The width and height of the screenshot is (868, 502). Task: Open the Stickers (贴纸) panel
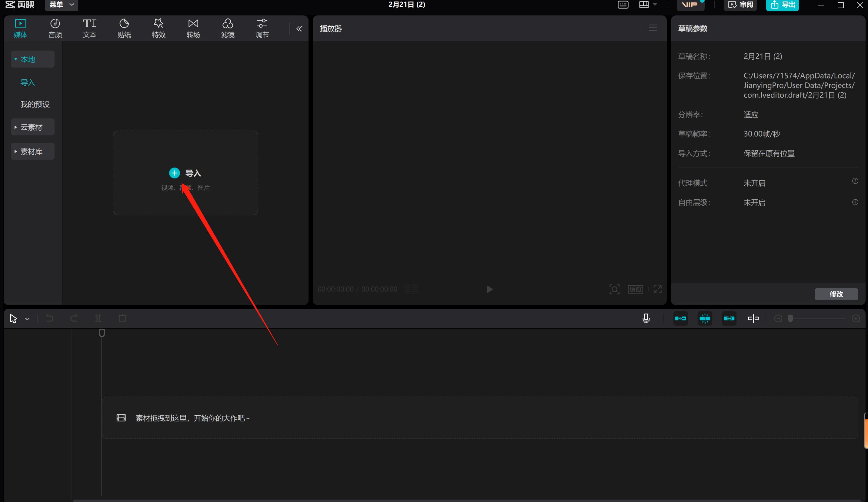[x=124, y=28]
